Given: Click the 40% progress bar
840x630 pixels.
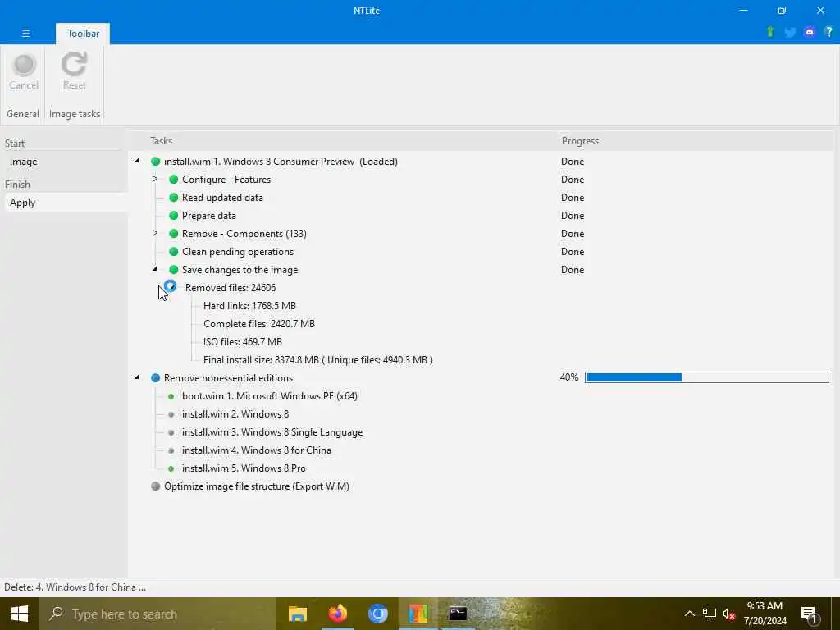Looking at the screenshot, I should pos(706,377).
